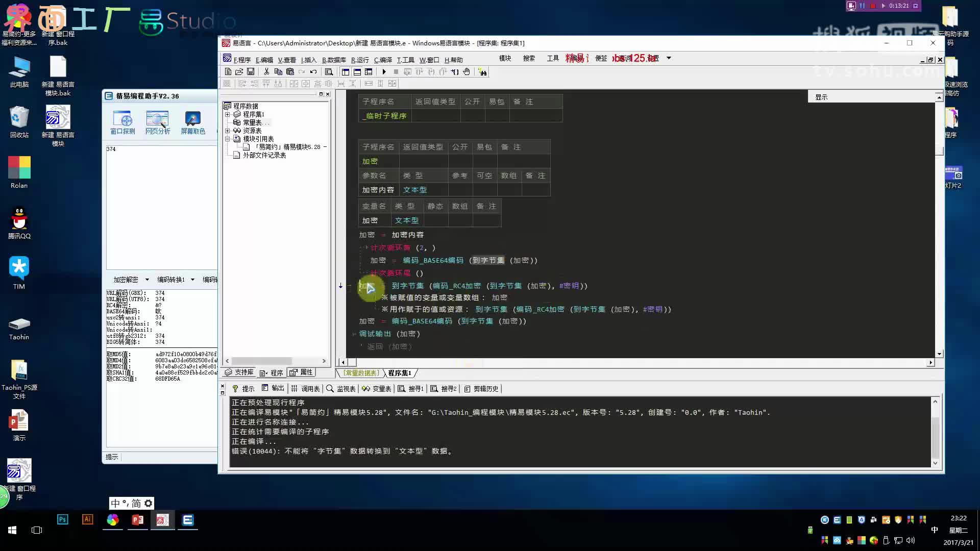The image size is (980, 551).
Task: Switch to the 属性 panel tab
Action: click(x=302, y=372)
